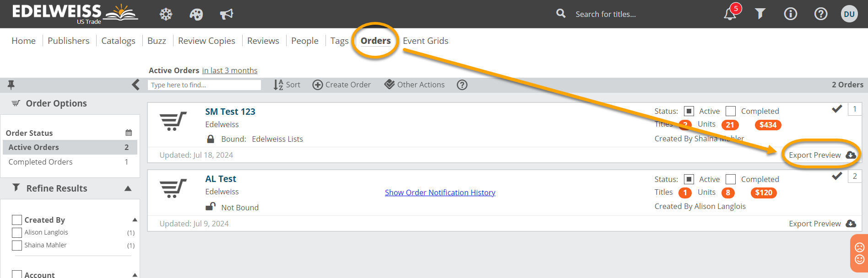Click checkmark select icon for order 2
This screenshot has height=278, width=868.
[837, 176]
